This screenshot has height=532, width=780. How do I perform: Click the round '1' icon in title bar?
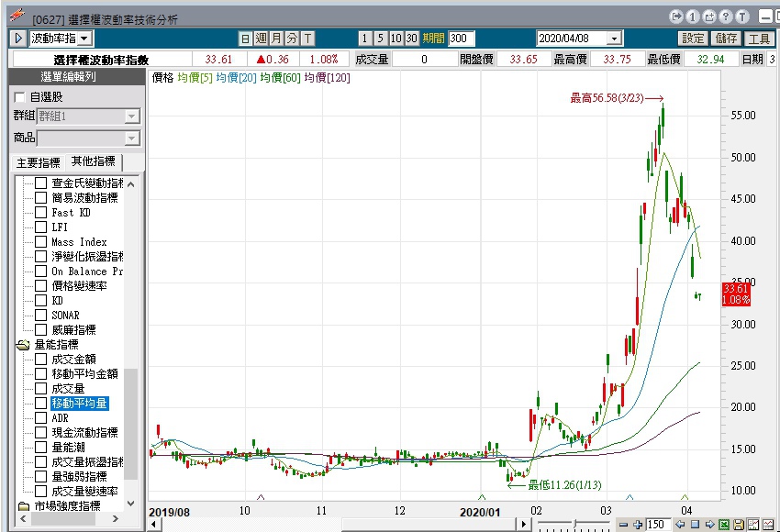(693, 17)
